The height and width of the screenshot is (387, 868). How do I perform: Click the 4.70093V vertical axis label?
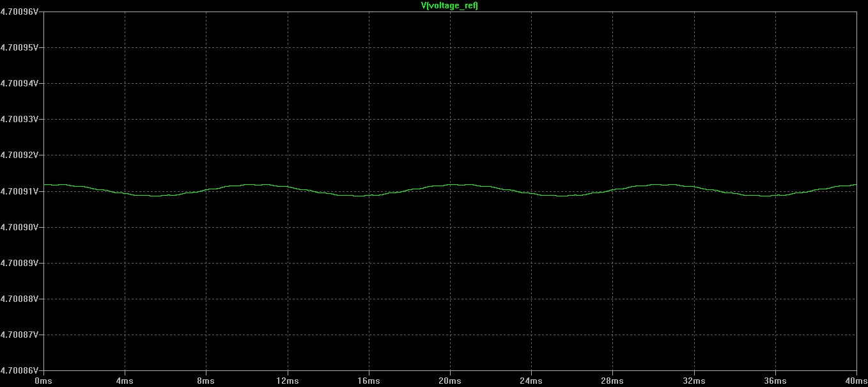[19, 119]
